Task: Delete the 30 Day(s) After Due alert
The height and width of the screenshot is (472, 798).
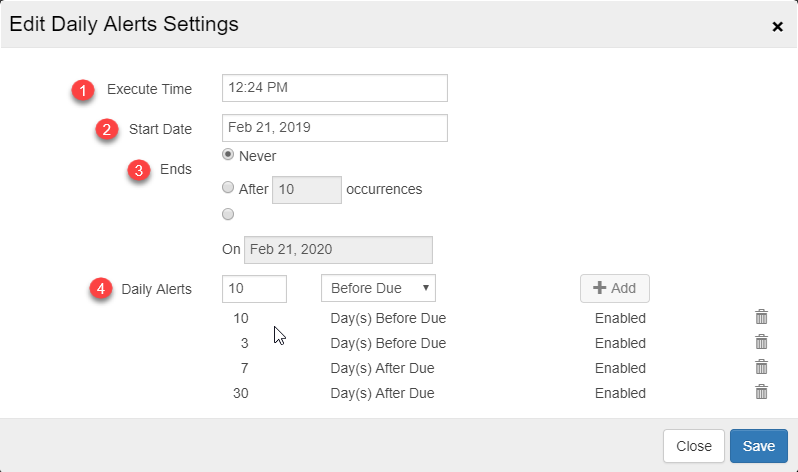Action: point(761,392)
